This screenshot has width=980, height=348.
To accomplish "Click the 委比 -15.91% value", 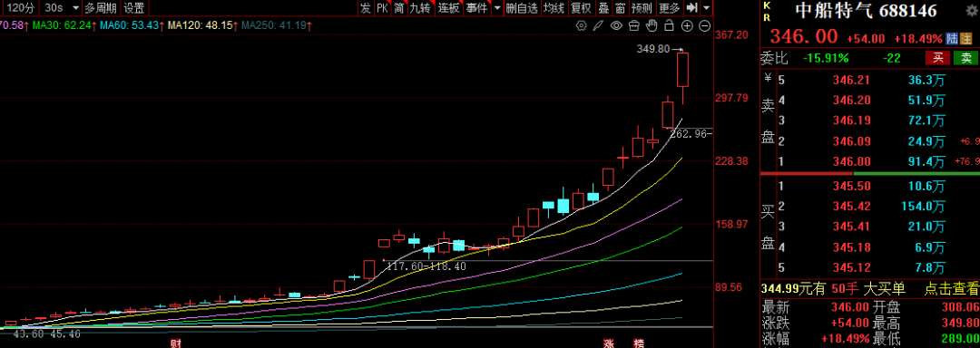I will 826,58.
